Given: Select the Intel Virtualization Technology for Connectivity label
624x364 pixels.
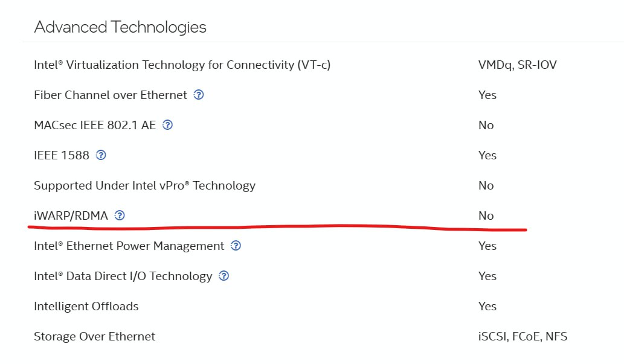Looking at the screenshot, I should [182, 65].
